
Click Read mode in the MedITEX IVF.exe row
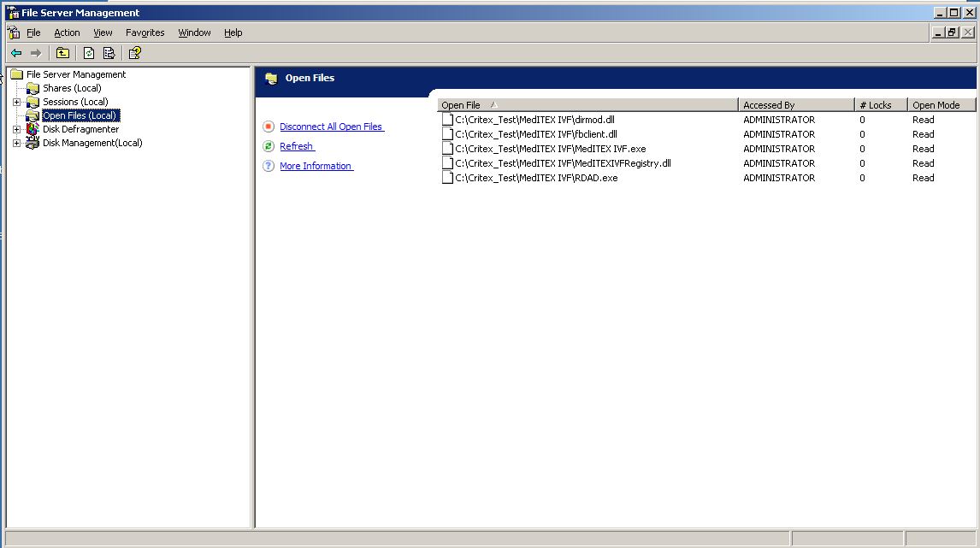pyautogui.click(x=923, y=149)
